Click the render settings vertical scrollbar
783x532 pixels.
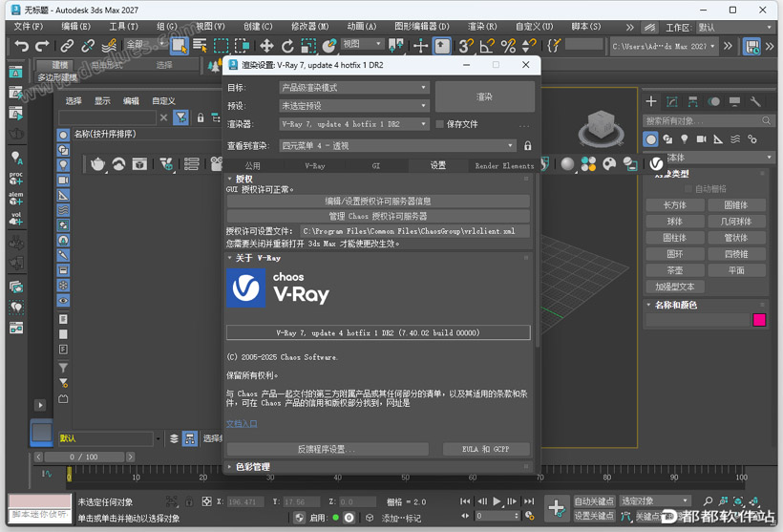(x=538, y=261)
